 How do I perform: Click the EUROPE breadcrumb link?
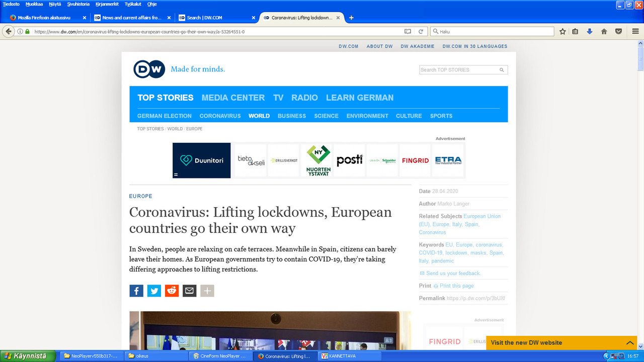[194, 129]
